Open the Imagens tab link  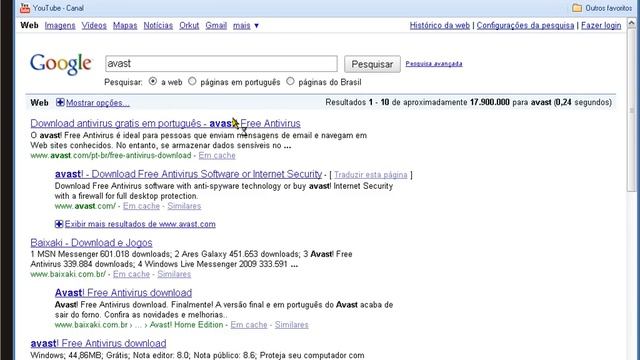click(x=60, y=25)
